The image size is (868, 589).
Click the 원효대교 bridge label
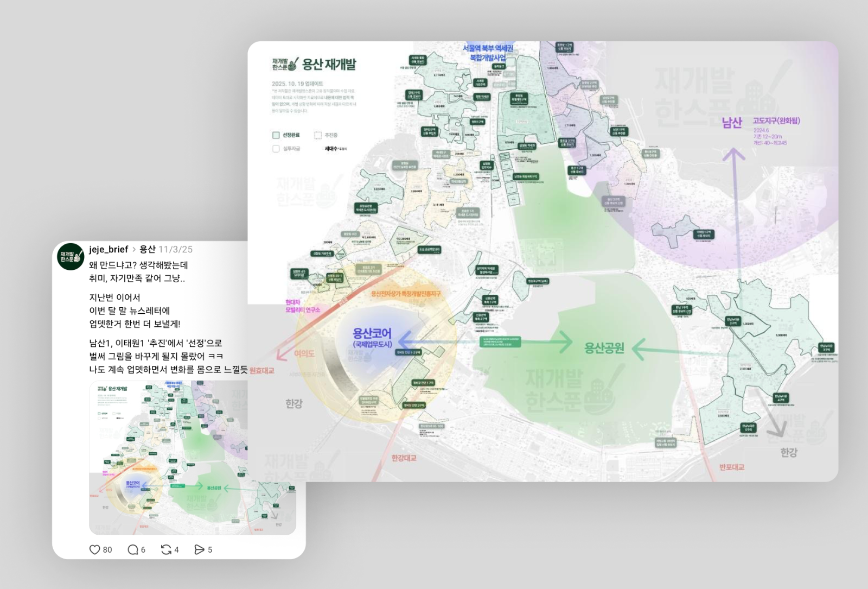[262, 370]
